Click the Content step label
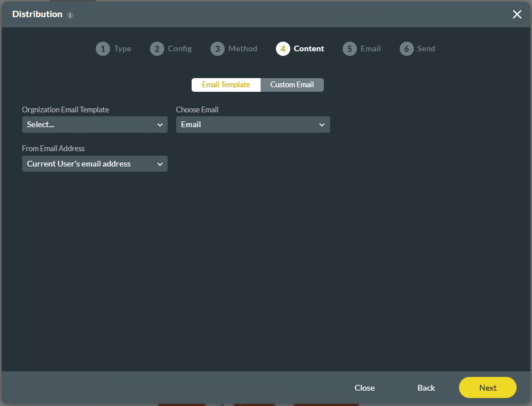Screen dimensions: 532x406 coord(308,48)
